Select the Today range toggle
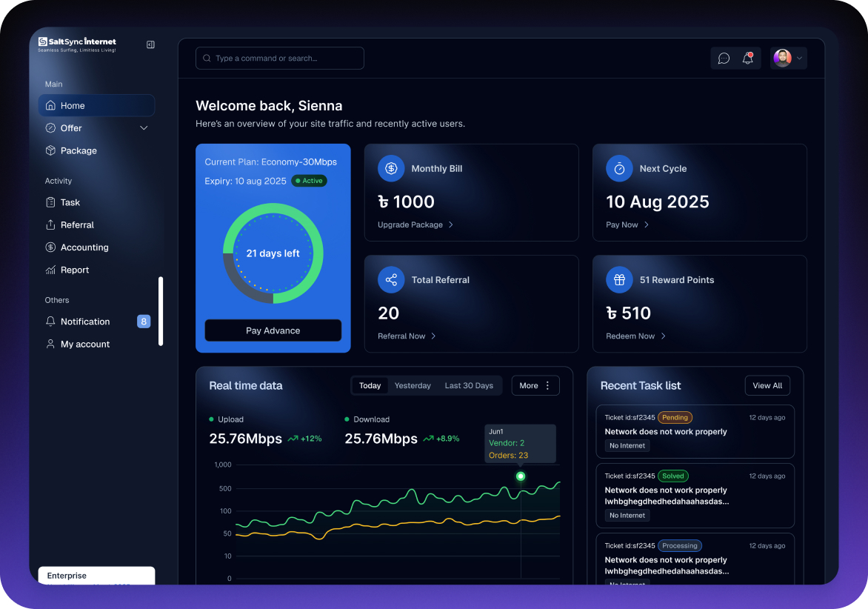The width and height of the screenshot is (868, 609). tap(370, 385)
